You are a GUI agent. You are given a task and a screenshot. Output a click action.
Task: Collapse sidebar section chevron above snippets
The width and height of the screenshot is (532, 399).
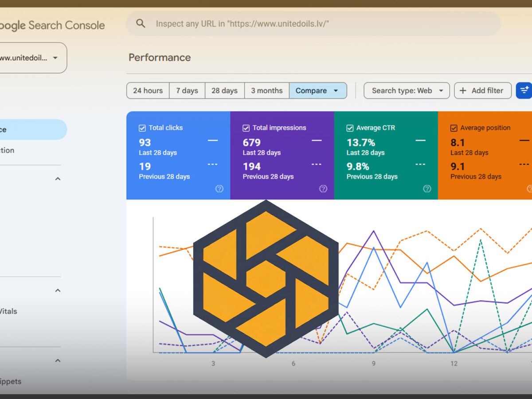point(58,360)
